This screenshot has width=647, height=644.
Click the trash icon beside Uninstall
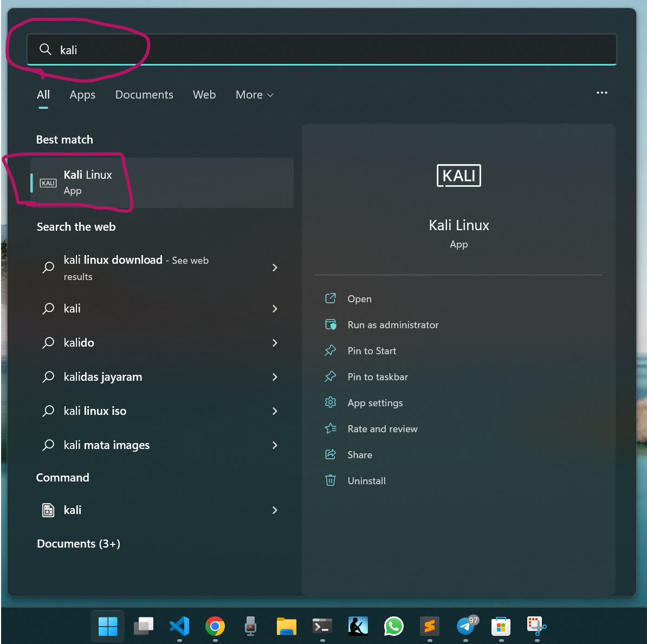click(331, 480)
